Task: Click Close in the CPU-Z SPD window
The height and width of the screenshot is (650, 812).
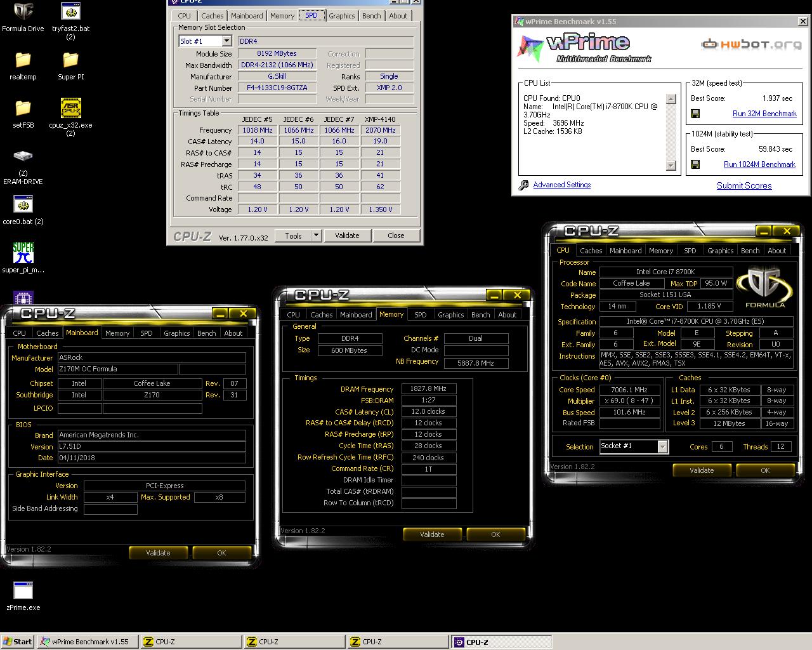Action: 396,235
